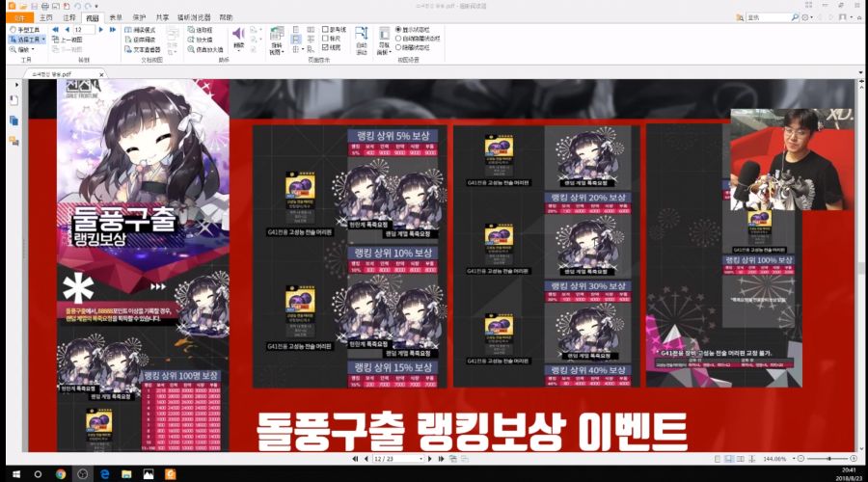The height and width of the screenshot is (482, 868).
Task: Expand the zoom (缩放) tool dropdown
Action: (33, 49)
